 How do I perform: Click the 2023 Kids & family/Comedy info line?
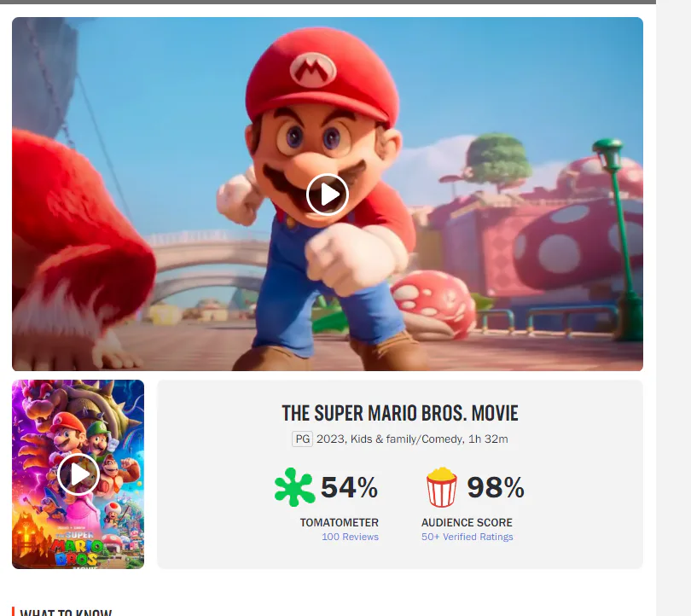412,439
